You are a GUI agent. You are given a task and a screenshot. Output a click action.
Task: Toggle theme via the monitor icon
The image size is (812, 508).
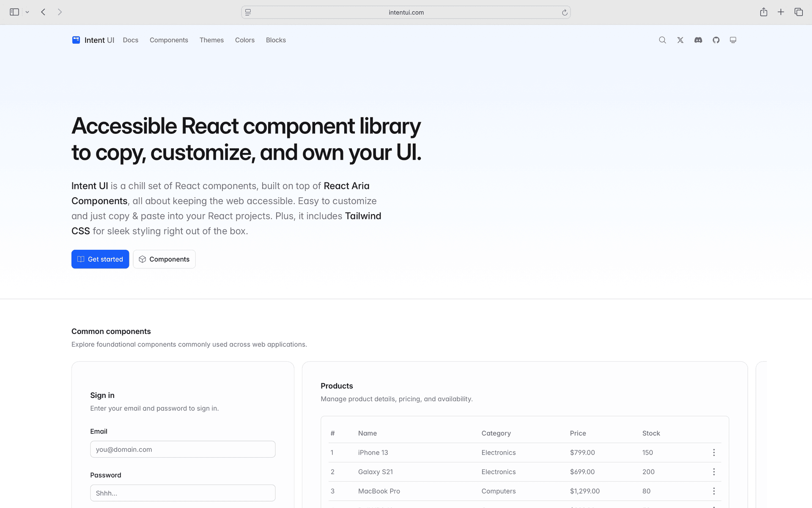tap(733, 40)
